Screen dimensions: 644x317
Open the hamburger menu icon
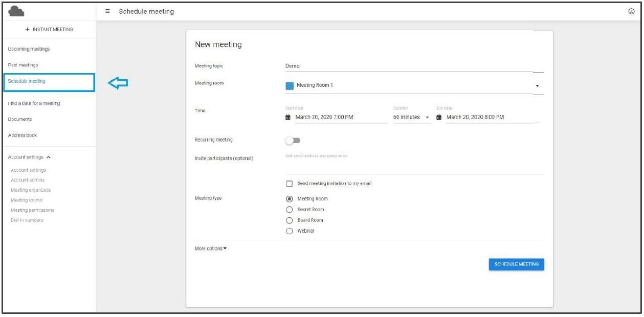[108, 11]
